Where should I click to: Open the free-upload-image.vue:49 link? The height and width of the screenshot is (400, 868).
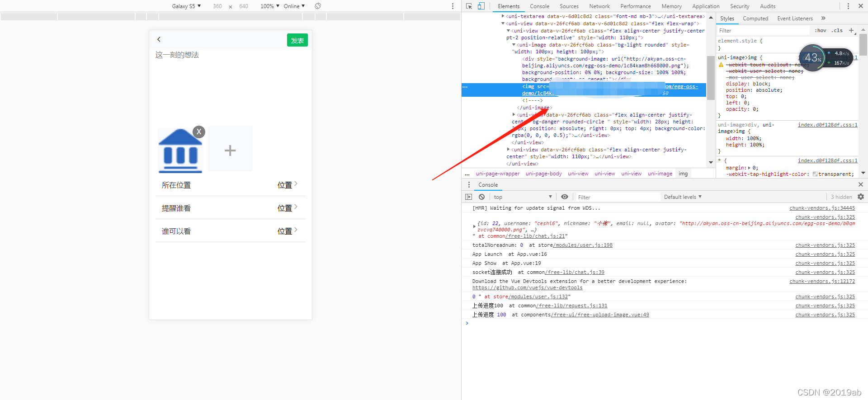(x=600, y=315)
